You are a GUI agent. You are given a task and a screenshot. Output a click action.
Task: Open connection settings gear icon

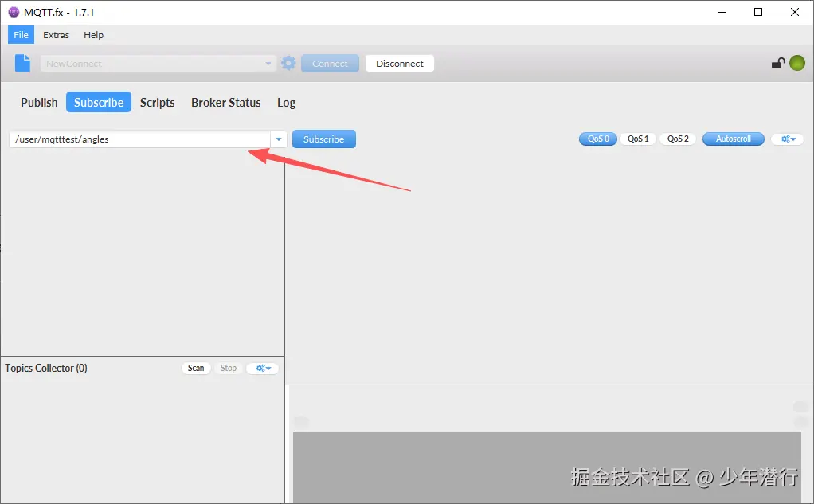pyautogui.click(x=288, y=64)
